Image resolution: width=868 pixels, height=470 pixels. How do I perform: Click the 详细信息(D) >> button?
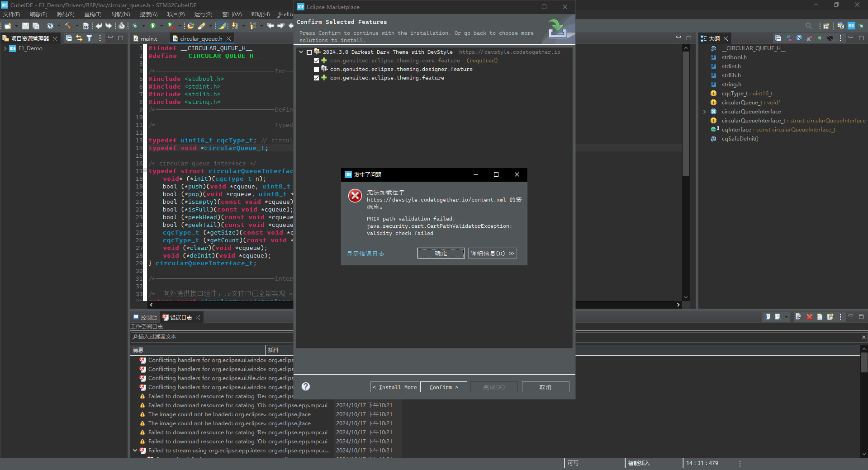(x=493, y=253)
